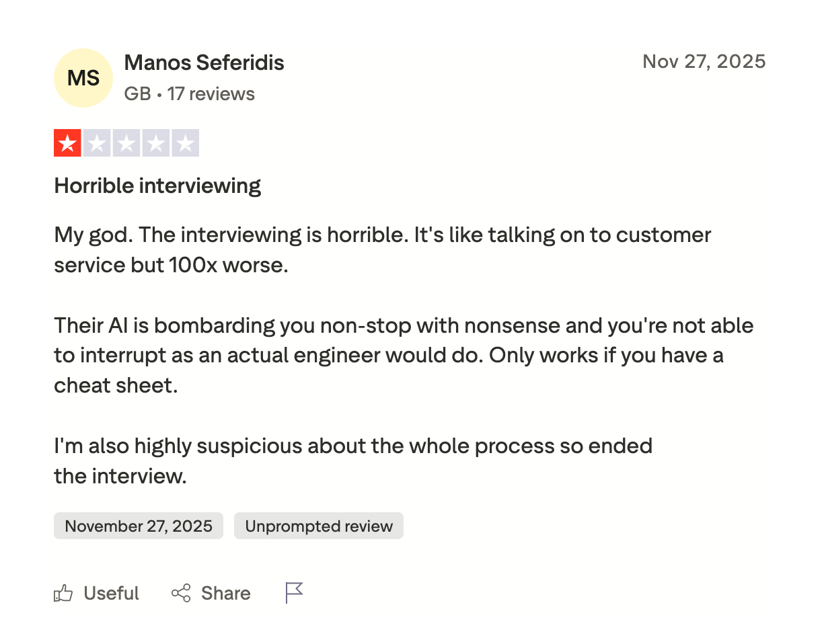This screenshot has height=644, width=822.
Task: Open the "Horrible interviewing" review title
Action: click(x=157, y=186)
